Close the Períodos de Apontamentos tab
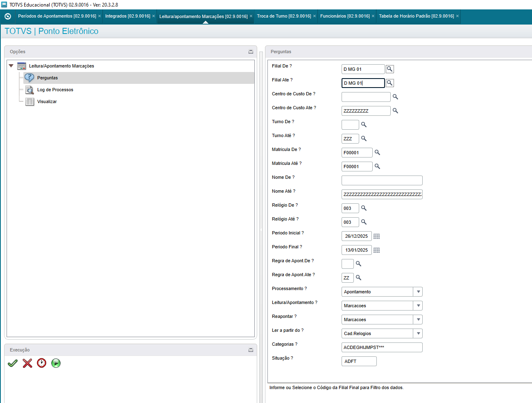532x403 pixels. [100, 16]
